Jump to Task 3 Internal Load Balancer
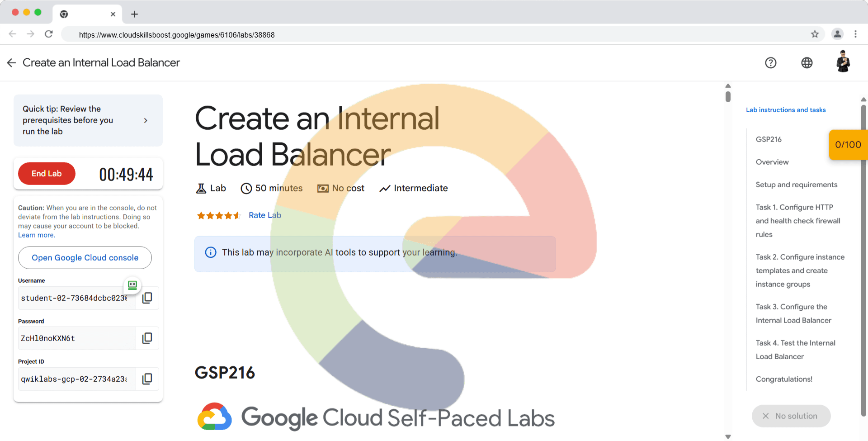Image resolution: width=868 pixels, height=441 pixels. click(x=793, y=313)
